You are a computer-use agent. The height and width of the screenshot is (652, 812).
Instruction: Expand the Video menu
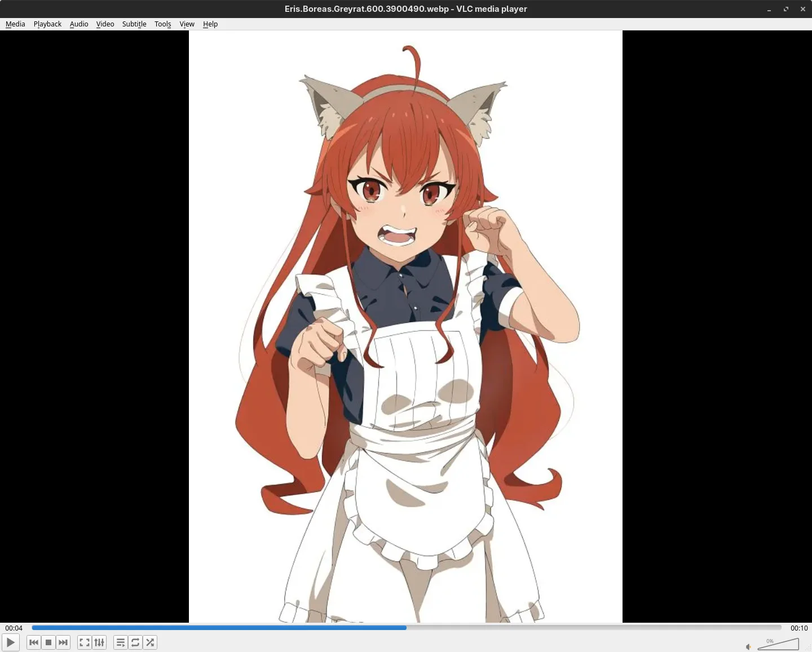click(105, 24)
